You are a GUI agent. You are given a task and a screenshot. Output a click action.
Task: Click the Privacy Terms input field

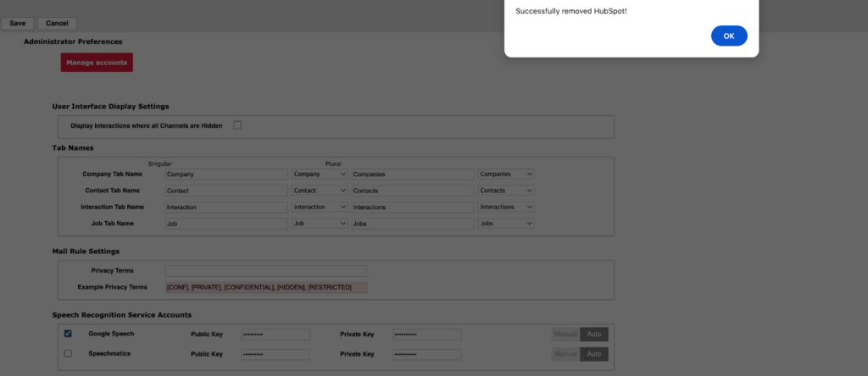coord(266,271)
